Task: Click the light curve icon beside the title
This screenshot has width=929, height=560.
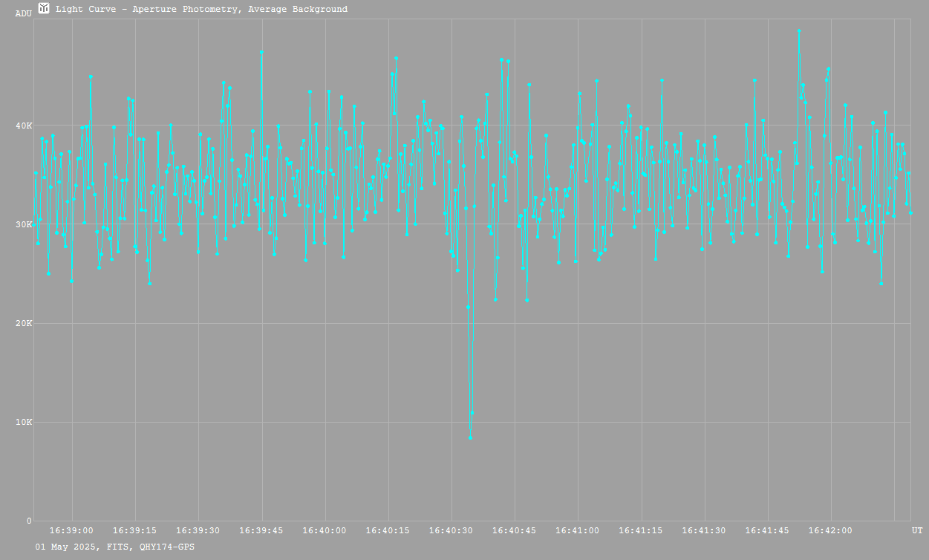Action: (x=44, y=9)
